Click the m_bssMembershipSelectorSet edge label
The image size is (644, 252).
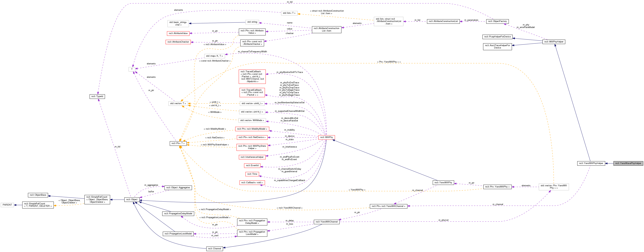click(x=289, y=102)
